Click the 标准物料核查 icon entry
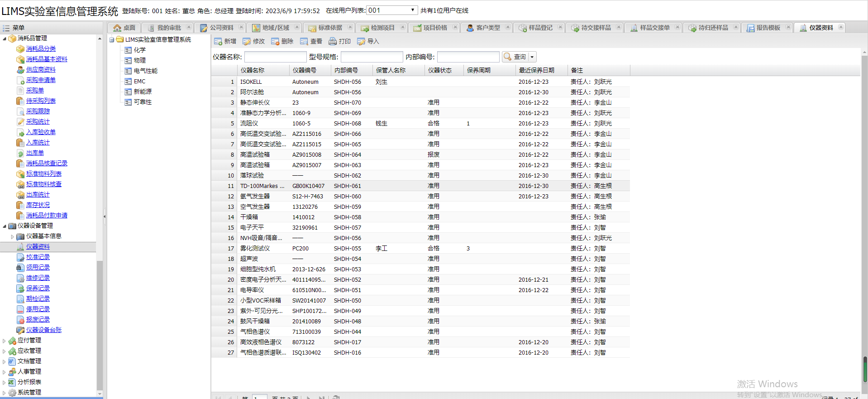 coord(20,184)
